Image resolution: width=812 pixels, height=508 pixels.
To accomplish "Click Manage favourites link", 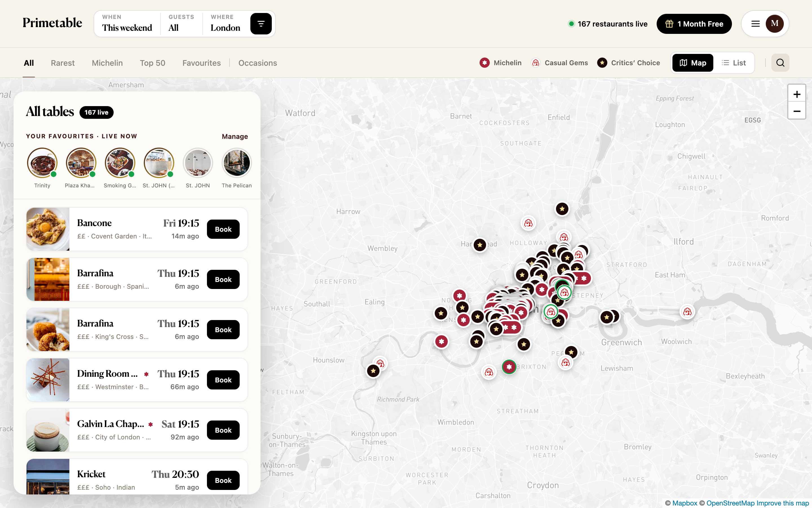I will click(235, 136).
